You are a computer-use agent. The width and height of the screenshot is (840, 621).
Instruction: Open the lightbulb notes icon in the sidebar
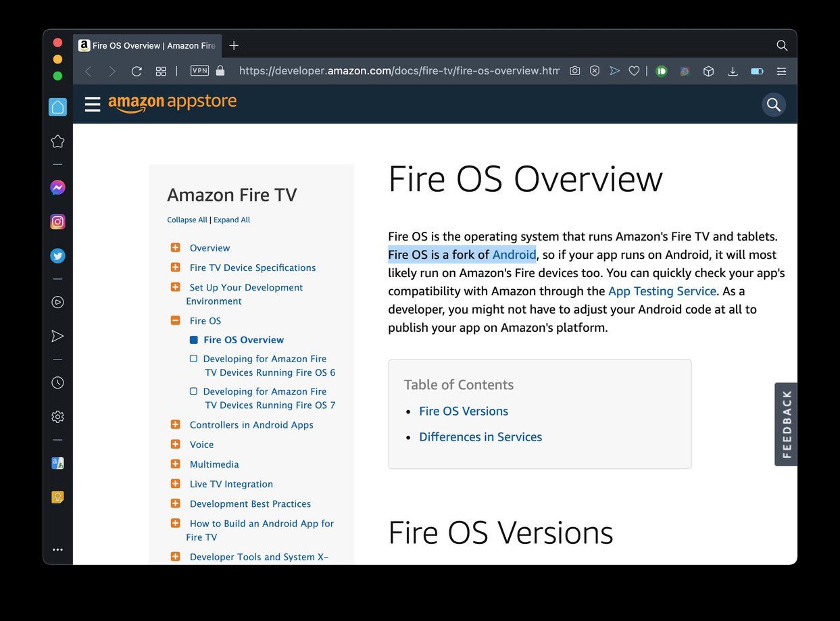click(57, 497)
